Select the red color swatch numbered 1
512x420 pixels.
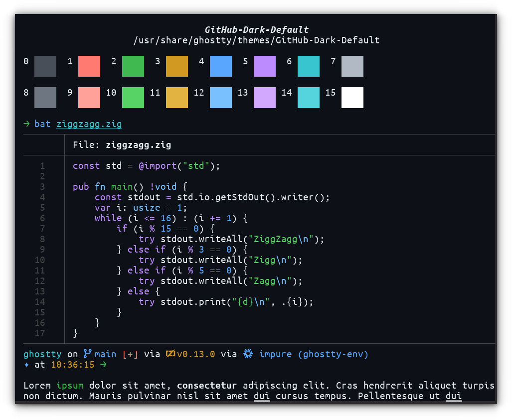[x=89, y=66]
